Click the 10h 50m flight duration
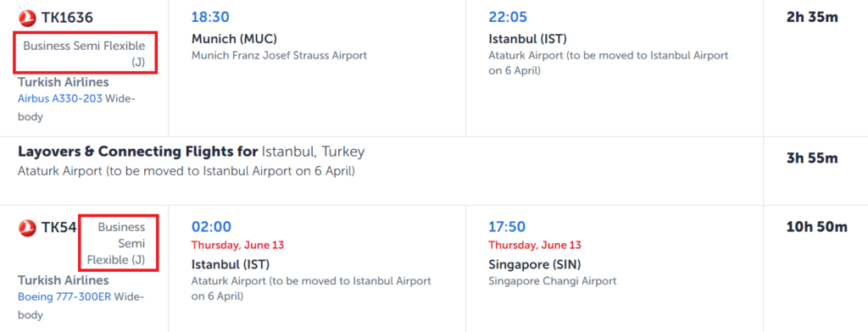 pos(817,226)
